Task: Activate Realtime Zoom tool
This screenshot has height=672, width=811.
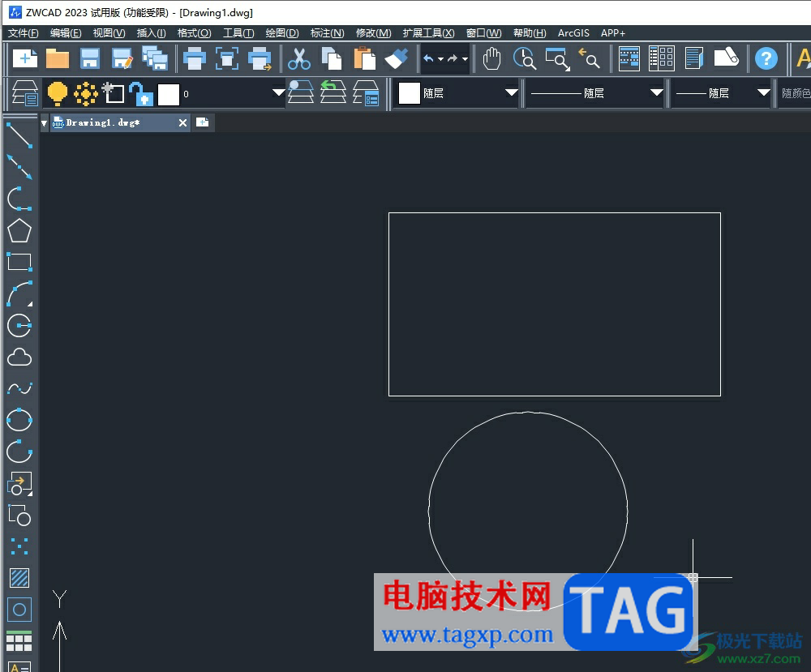Action: 525,58
